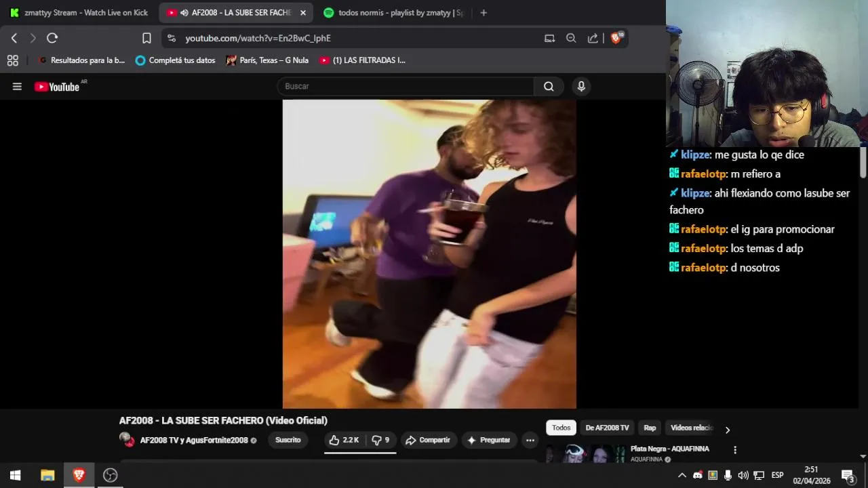Open París, Texas – G Nula bookmark
This screenshot has height=488, width=868.
point(267,60)
